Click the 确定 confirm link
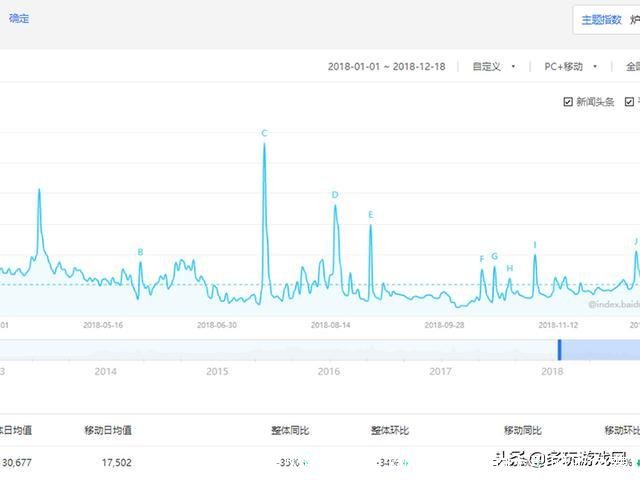The height and width of the screenshot is (480, 640). click(x=18, y=18)
